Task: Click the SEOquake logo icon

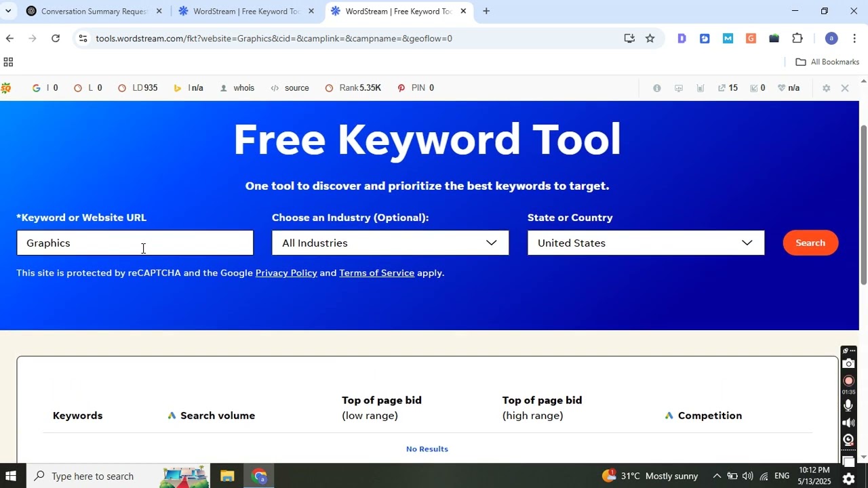Action: pos(5,88)
